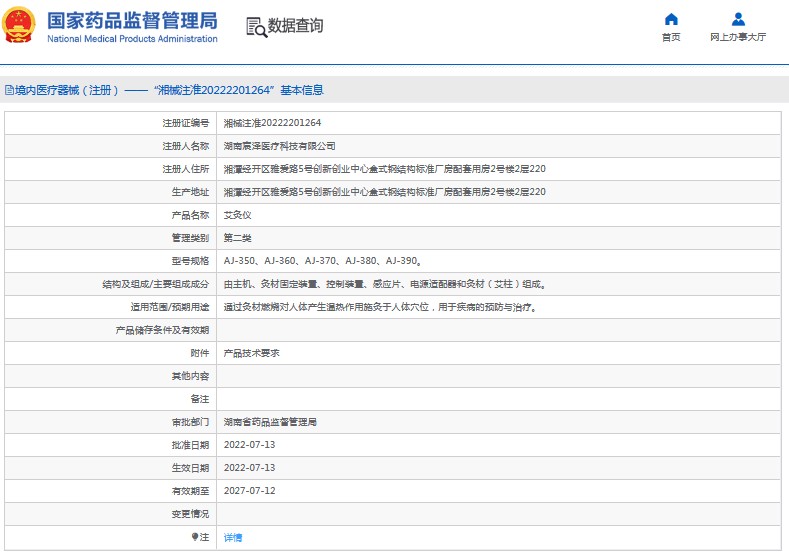The width and height of the screenshot is (789, 559).
Task: Click the 注册人名称 row label
Action: click(x=185, y=146)
